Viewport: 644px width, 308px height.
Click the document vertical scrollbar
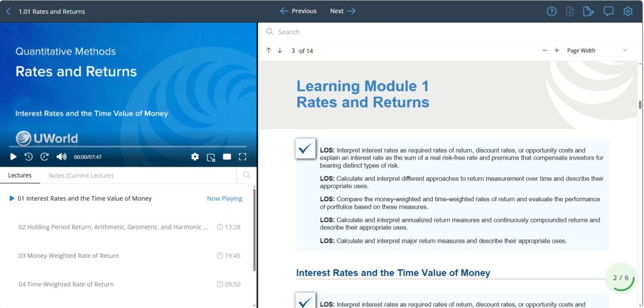tap(640, 105)
